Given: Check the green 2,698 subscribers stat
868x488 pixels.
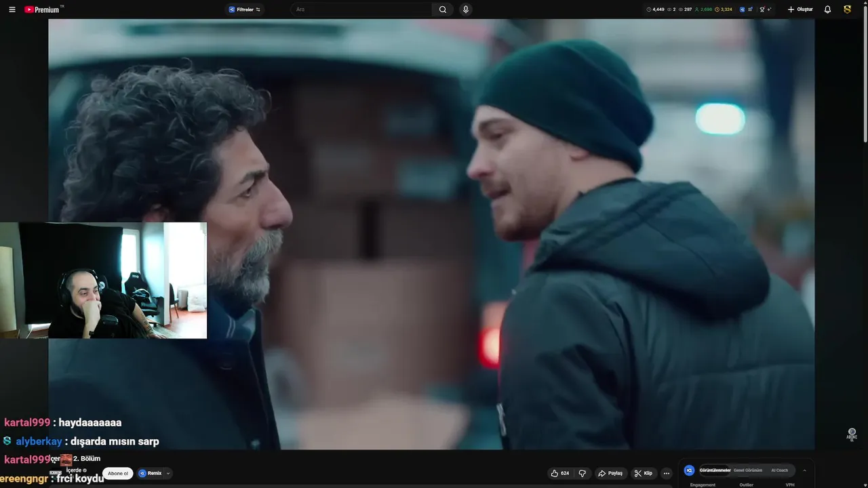Looking at the screenshot, I should point(703,9).
